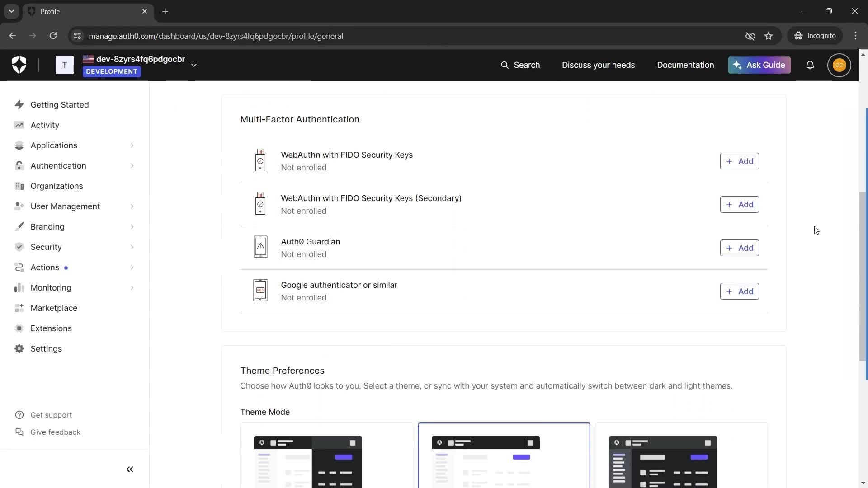Open Discuss your needs link
This screenshot has width=868, height=488.
click(598, 65)
